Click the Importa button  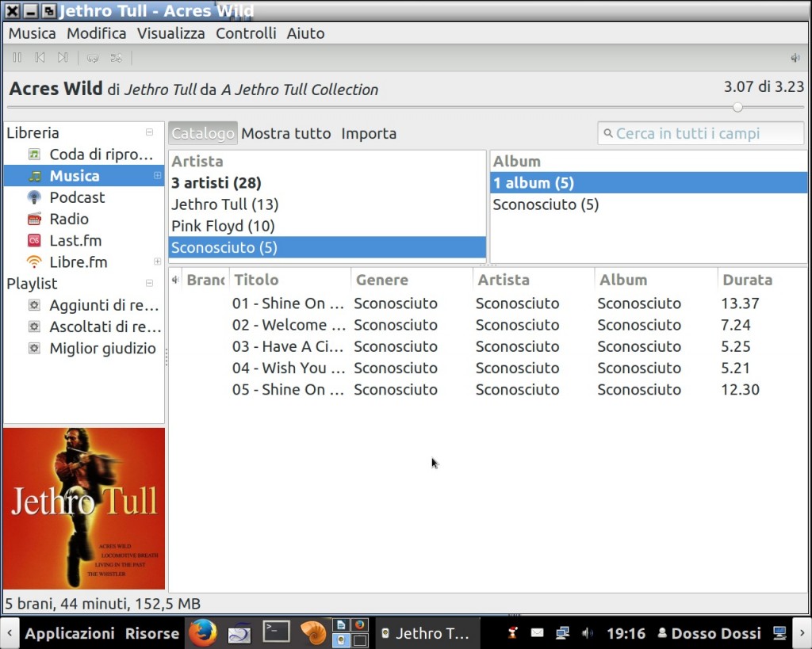coord(369,134)
